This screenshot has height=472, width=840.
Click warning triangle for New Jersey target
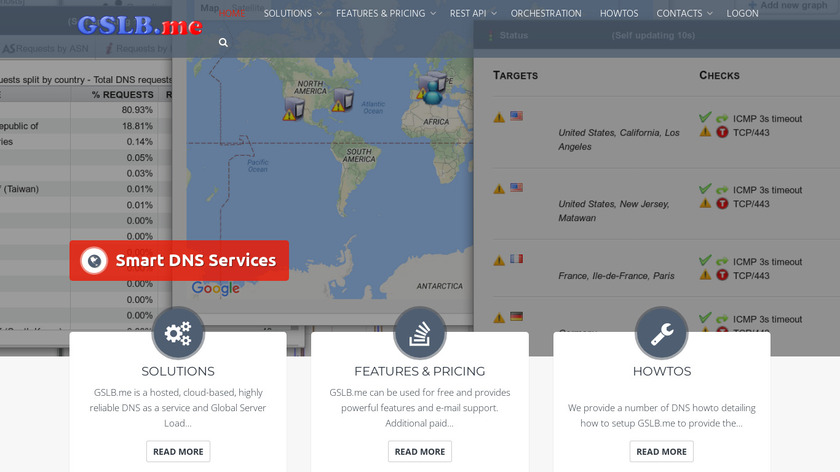click(499, 189)
